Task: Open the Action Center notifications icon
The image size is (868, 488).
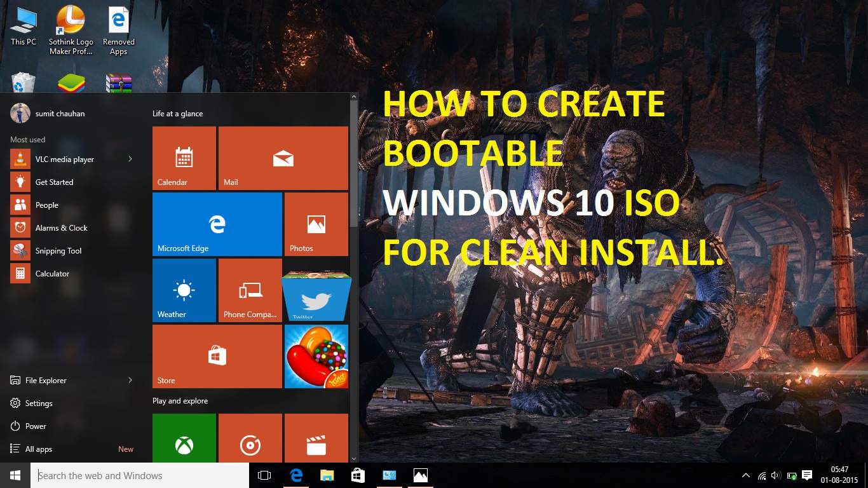Action: click(x=808, y=475)
